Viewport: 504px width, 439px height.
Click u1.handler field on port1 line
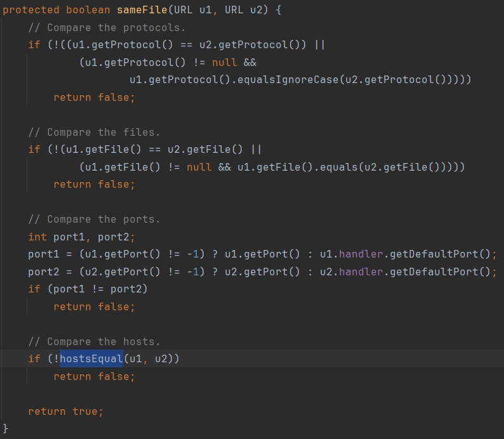pyautogui.click(x=361, y=254)
